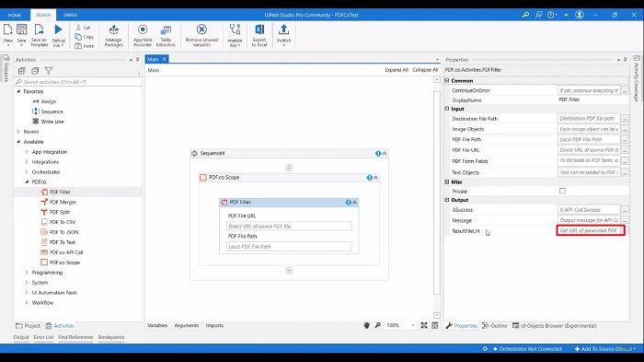644x362 pixels.
Task: Switch to the Outline tab
Action: point(495,325)
